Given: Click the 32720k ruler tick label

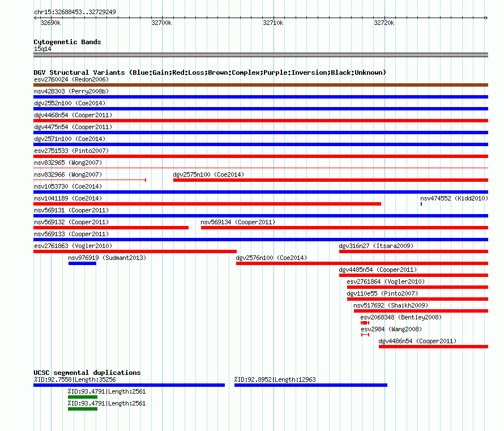Looking at the screenshot, I should [384, 23].
